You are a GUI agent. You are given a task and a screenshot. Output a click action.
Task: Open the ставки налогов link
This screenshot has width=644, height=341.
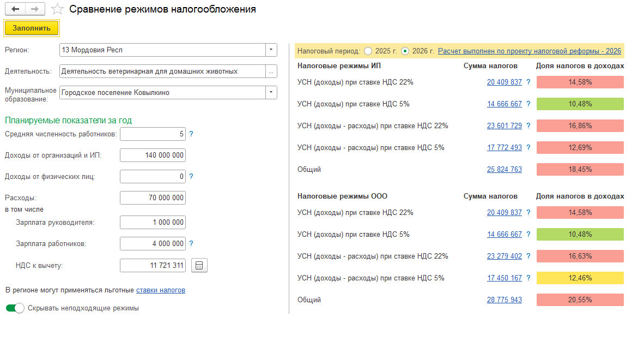[x=160, y=290]
